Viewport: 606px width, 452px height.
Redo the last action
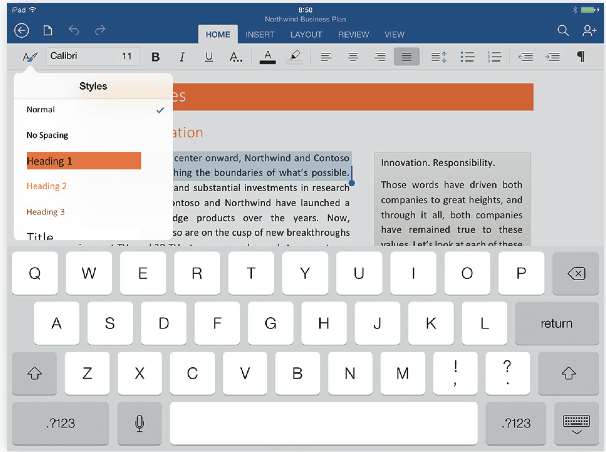(x=100, y=30)
